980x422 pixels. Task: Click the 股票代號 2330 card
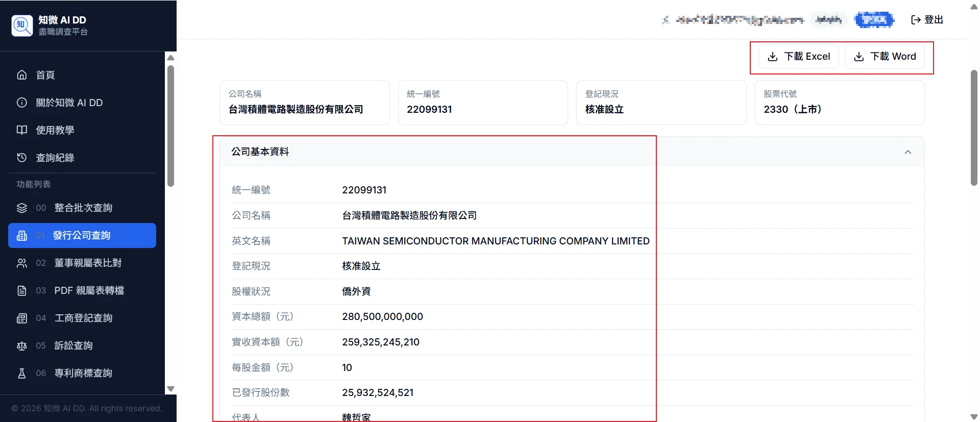point(840,103)
